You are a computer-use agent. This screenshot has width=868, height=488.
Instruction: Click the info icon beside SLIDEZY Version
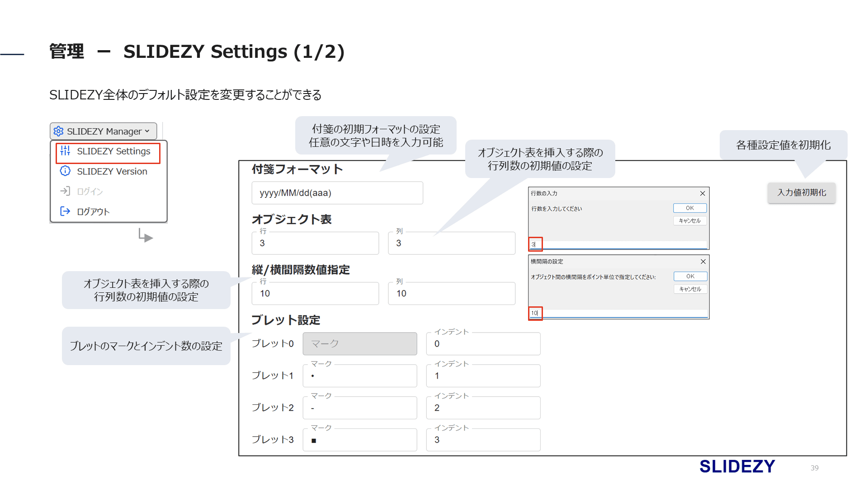click(65, 171)
